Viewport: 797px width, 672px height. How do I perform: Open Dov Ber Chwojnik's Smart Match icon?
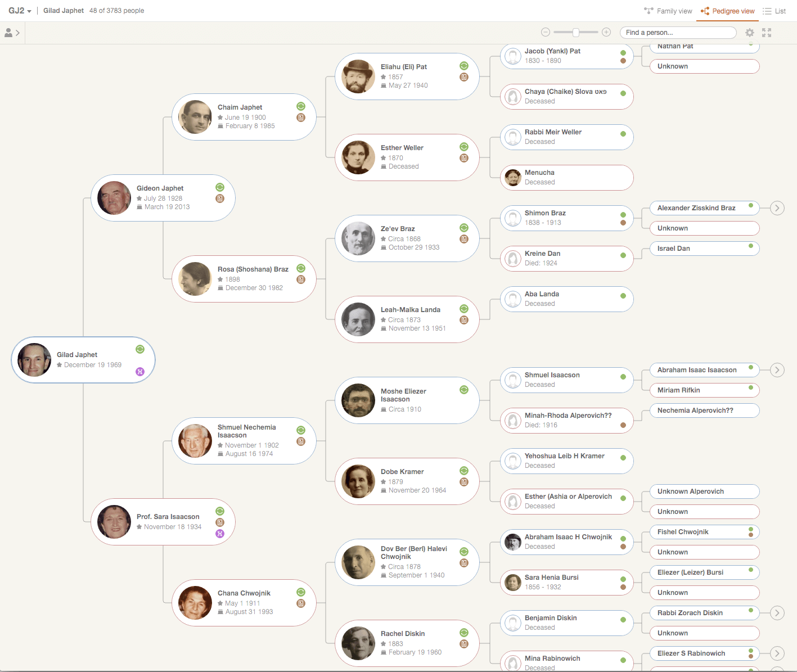464,552
